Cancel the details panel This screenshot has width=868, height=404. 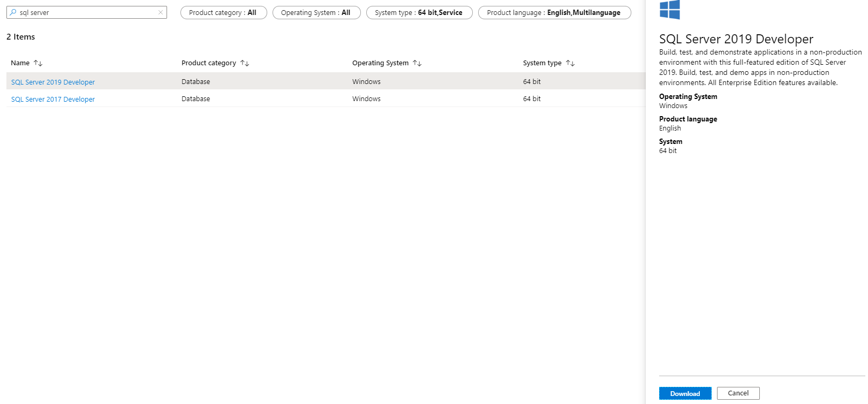point(738,393)
